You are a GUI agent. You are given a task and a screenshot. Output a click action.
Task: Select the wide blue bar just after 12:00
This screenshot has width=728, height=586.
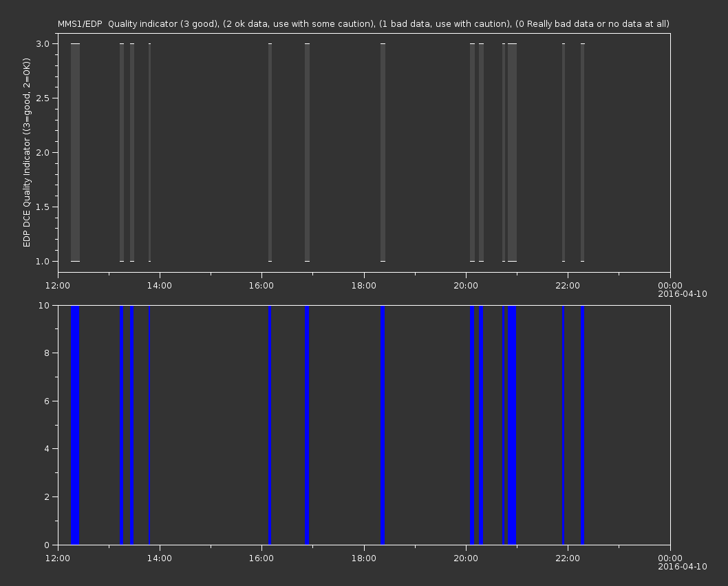click(x=75, y=425)
